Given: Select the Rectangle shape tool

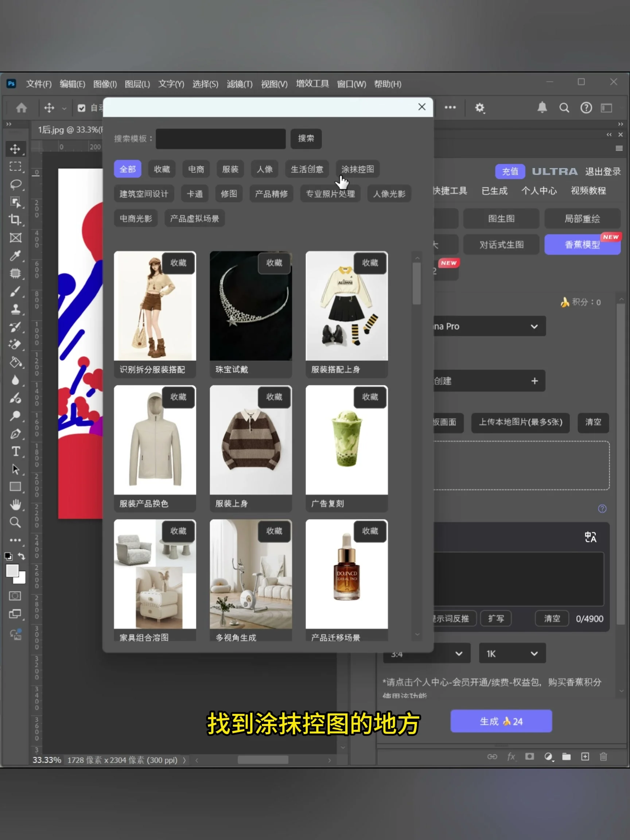Looking at the screenshot, I should pos(15,487).
